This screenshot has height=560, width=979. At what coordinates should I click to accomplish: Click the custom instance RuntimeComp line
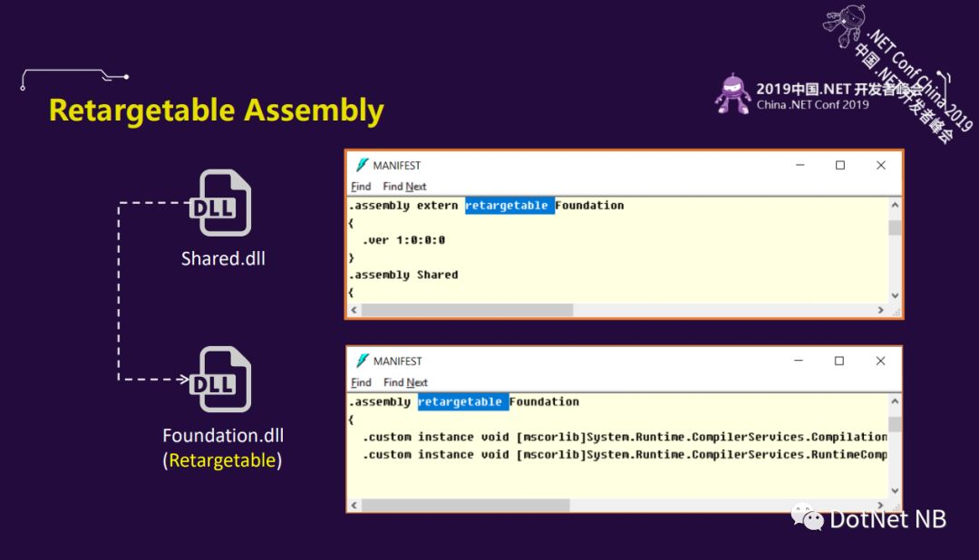coord(625,455)
